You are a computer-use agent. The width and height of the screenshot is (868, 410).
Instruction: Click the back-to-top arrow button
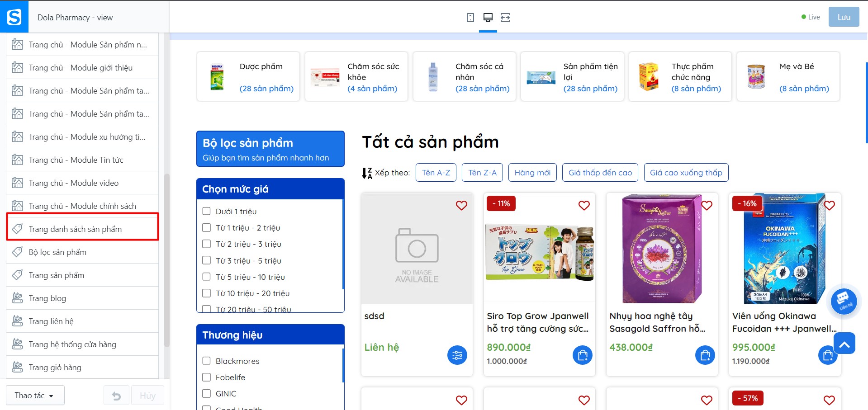844,344
